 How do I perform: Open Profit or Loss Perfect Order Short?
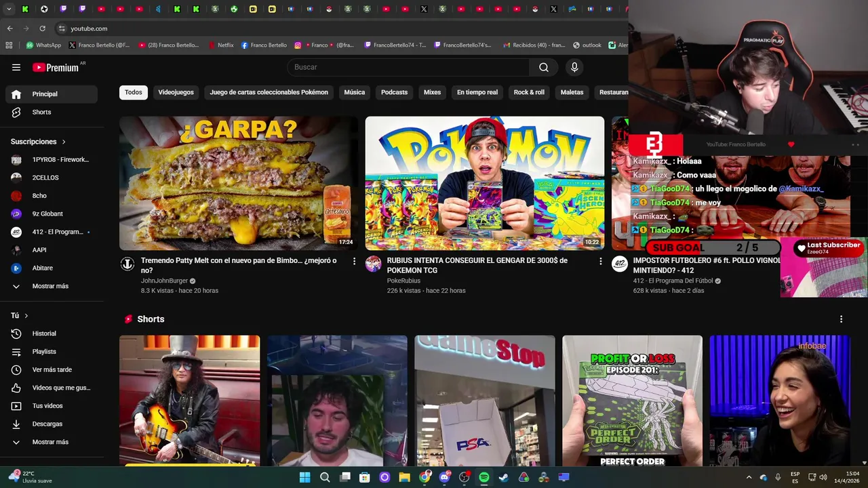tap(632, 400)
